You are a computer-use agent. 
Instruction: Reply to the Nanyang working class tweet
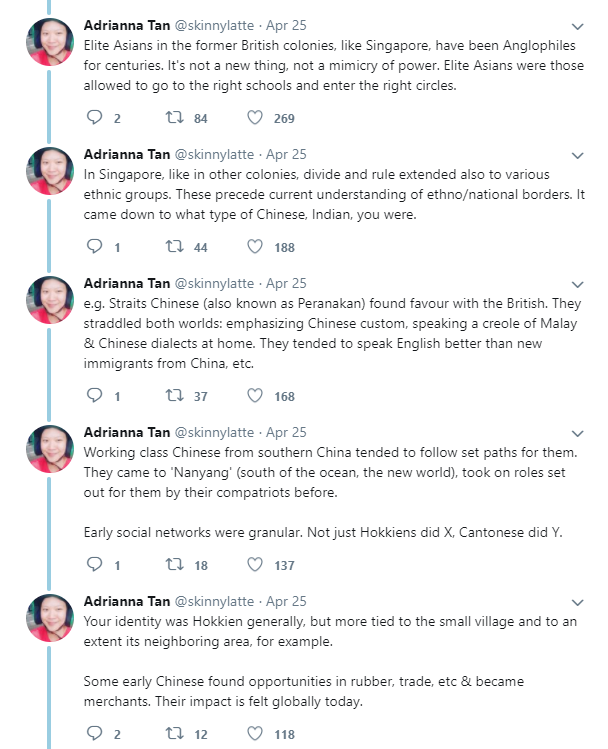click(96, 565)
